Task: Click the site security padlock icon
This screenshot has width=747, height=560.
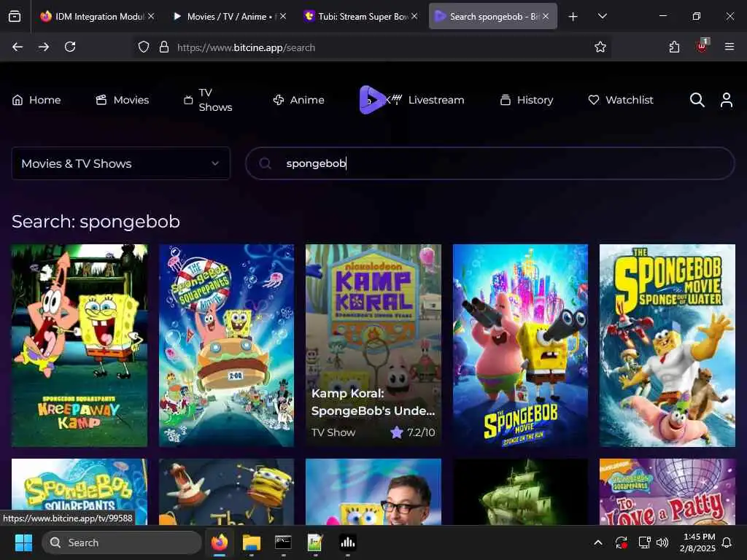Action: (164, 47)
